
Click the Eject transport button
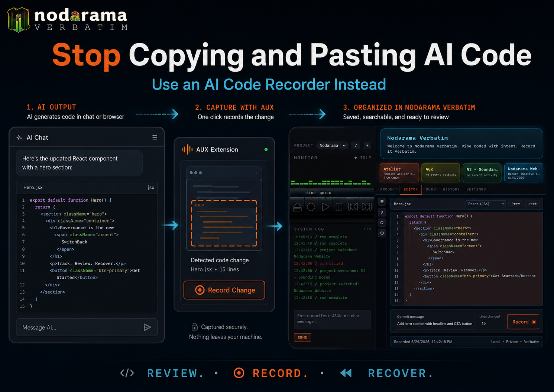pyautogui.click(x=297, y=207)
